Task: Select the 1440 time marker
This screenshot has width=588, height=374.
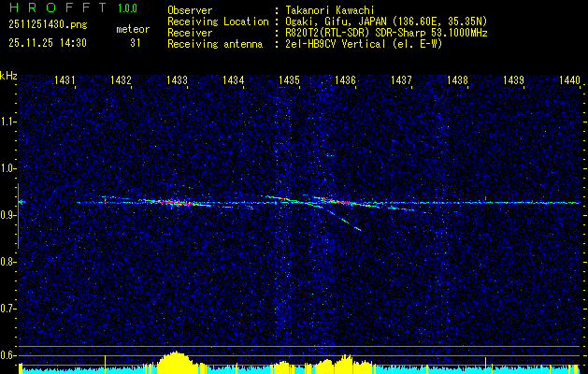Action: pyautogui.click(x=569, y=81)
